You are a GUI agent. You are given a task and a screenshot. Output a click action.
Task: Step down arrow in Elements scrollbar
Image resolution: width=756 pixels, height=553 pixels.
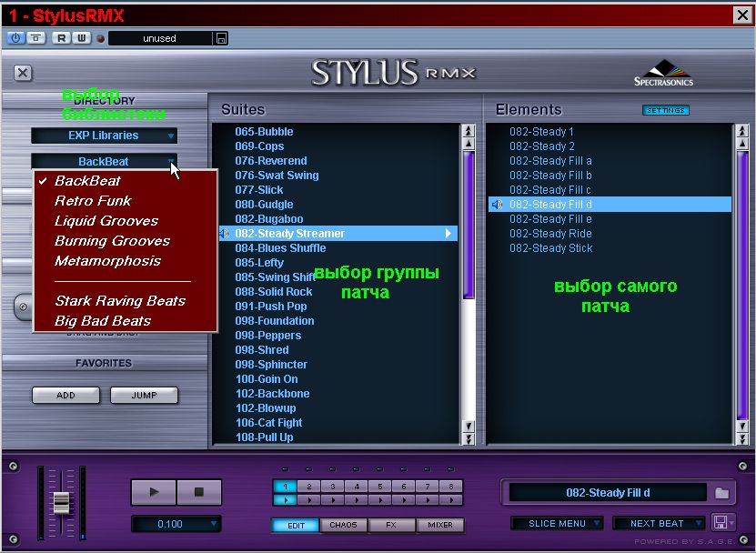pyautogui.click(x=742, y=426)
